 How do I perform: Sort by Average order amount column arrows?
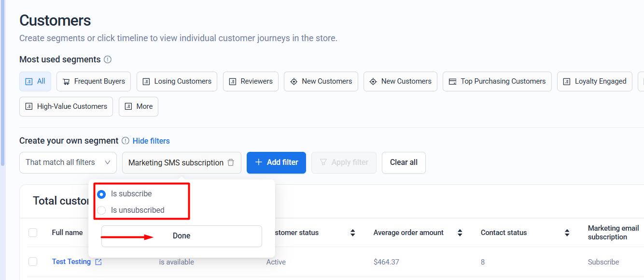[x=460, y=233]
